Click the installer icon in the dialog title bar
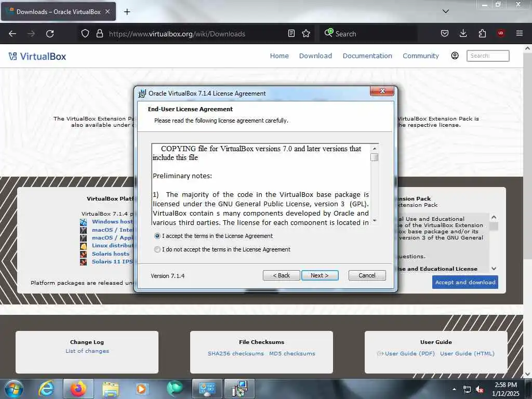The height and width of the screenshot is (399, 532). [x=142, y=94]
